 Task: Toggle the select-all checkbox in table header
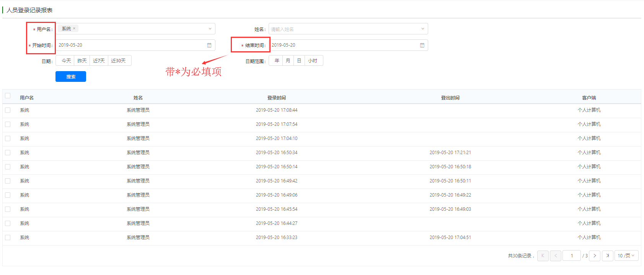(8, 96)
